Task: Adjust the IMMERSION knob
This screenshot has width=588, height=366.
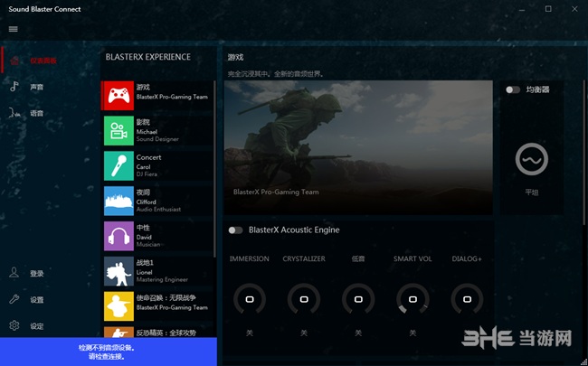Action: 250,299
